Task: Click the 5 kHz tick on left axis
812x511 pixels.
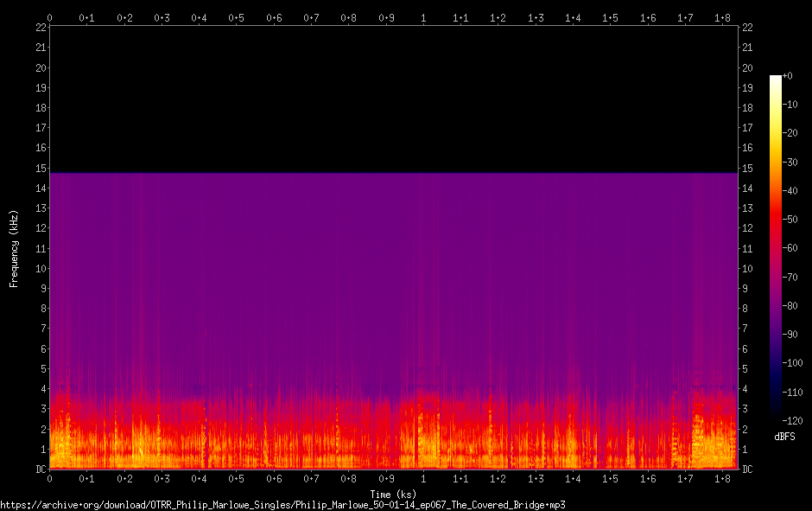Action: coord(41,369)
